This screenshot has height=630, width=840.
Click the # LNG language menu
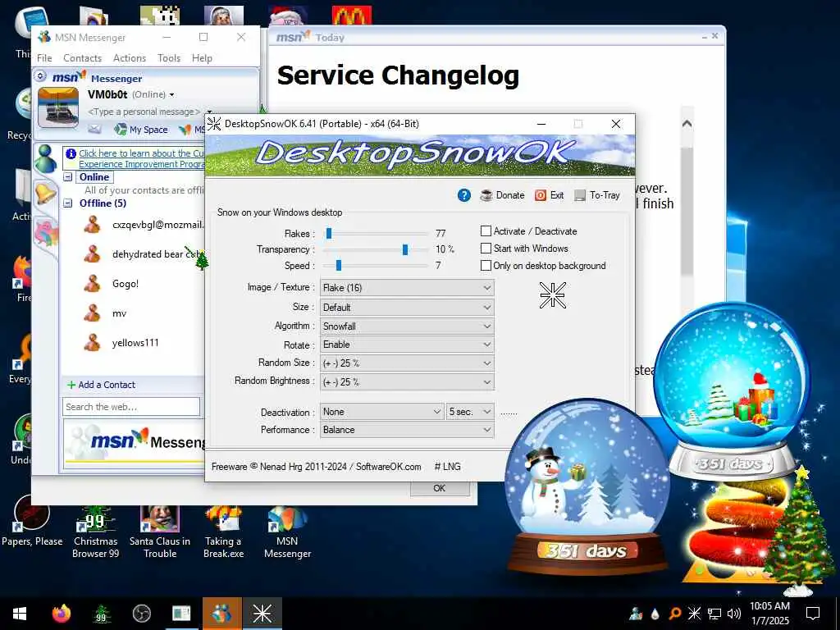[447, 467]
